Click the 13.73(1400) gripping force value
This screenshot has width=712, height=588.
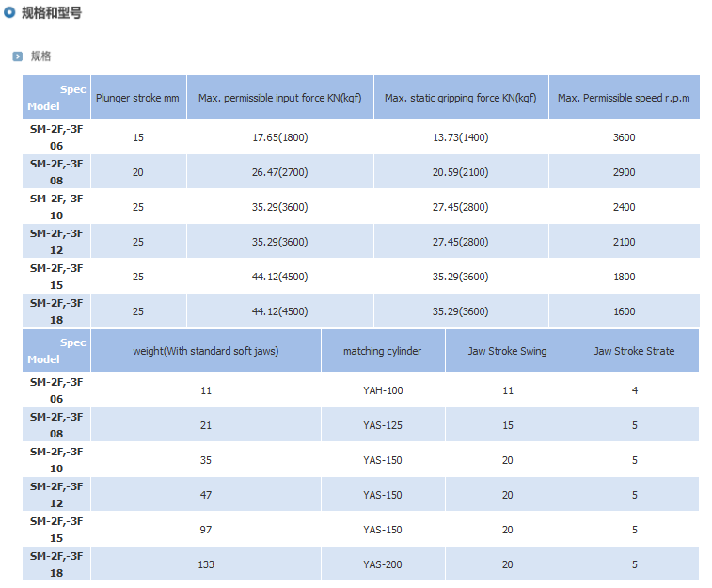(x=460, y=137)
